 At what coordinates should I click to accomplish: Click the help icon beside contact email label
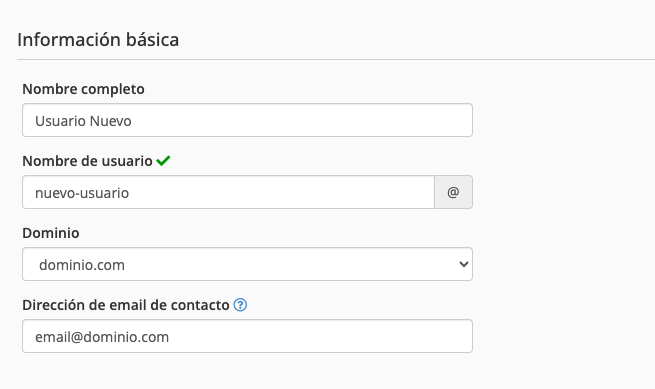[240, 305]
